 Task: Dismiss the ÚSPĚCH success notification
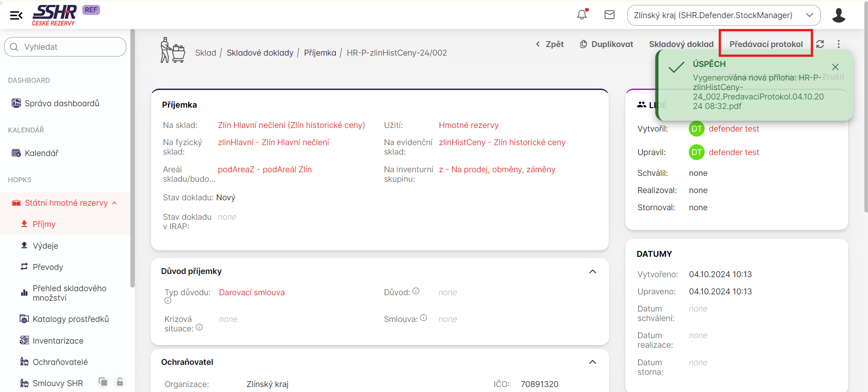pos(835,67)
